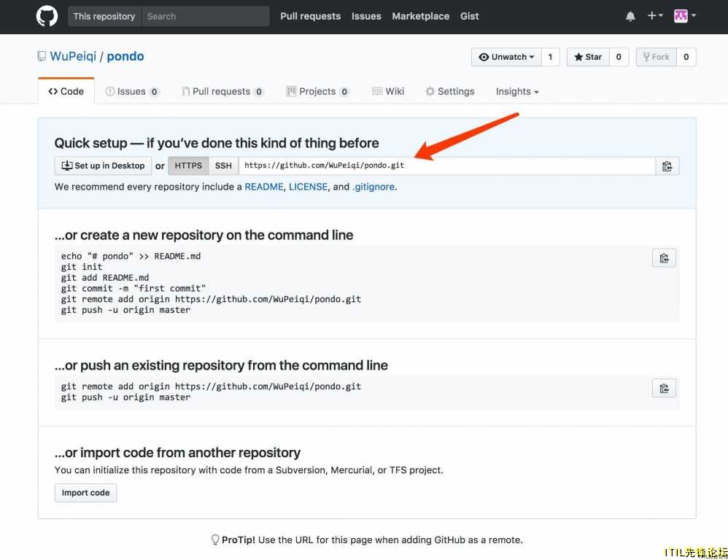Open the pondo repository link

[125, 57]
